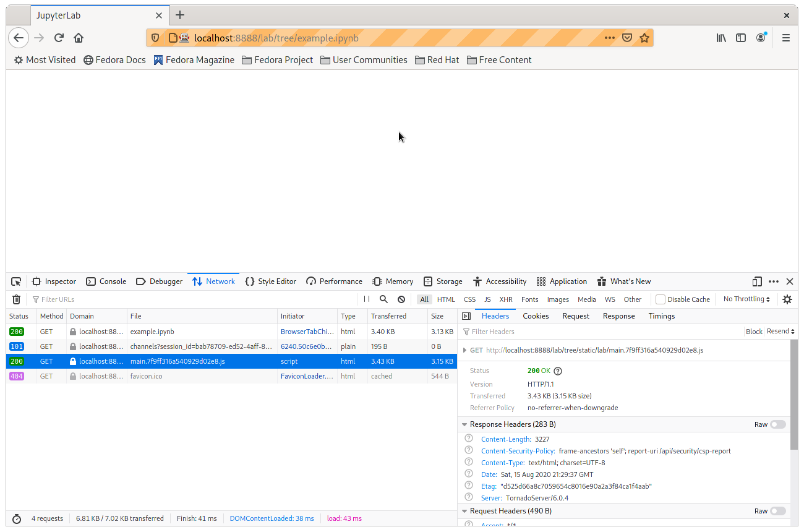Reload the current page

click(x=58, y=38)
